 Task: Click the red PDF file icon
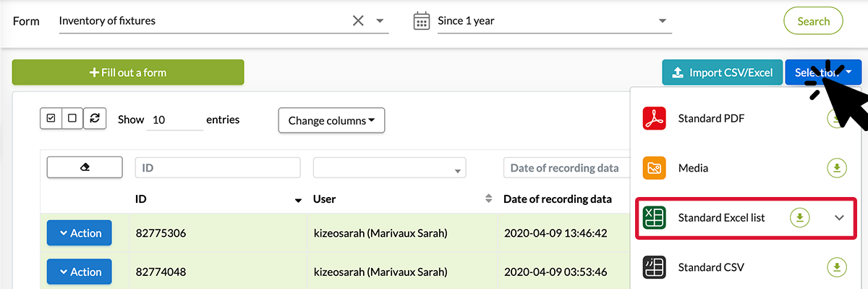tap(655, 118)
